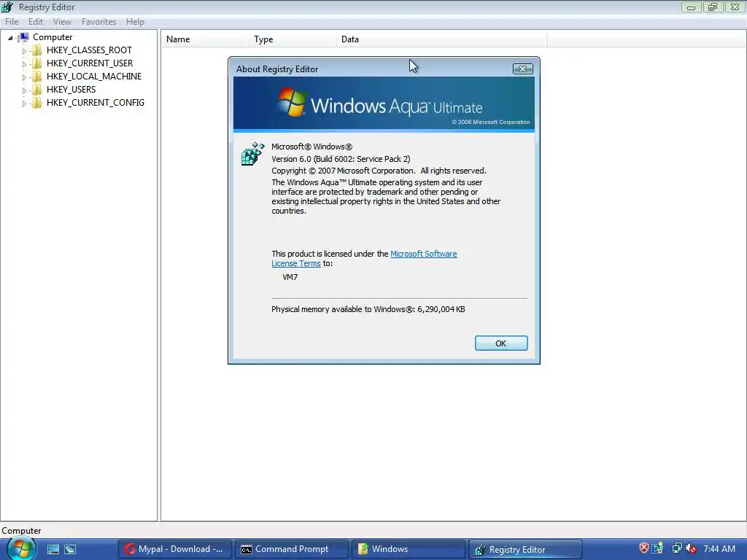747x560 pixels.
Task: Click the HKEY_USERS folder icon
Action: [x=36, y=90]
